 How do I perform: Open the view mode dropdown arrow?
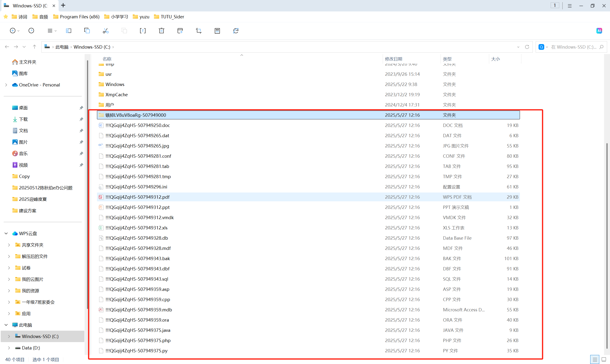56,31
